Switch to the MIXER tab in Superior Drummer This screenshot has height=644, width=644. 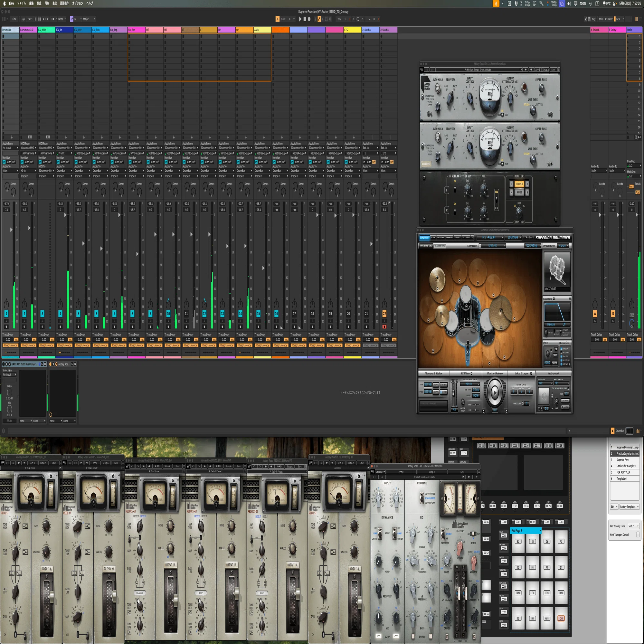point(433,238)
